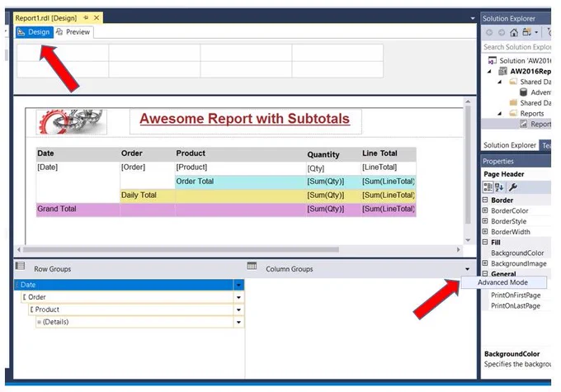Switch to the Preview tab

click(73, 32)
